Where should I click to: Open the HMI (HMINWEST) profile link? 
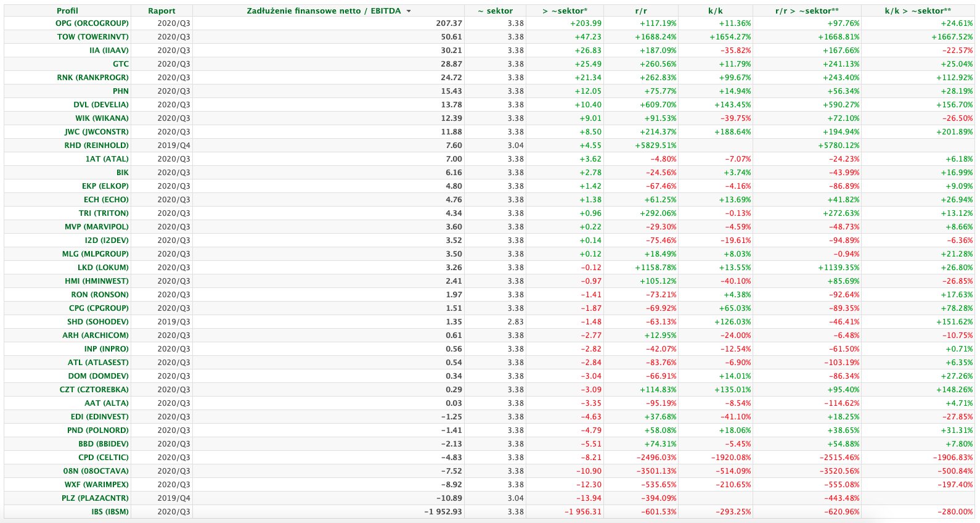97,281
